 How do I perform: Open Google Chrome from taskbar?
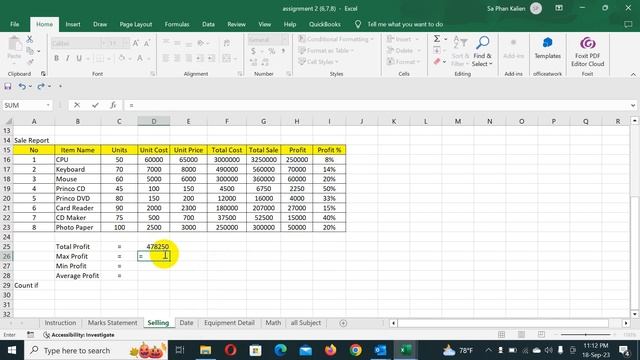pyautogui.click(x=356, y=350)
